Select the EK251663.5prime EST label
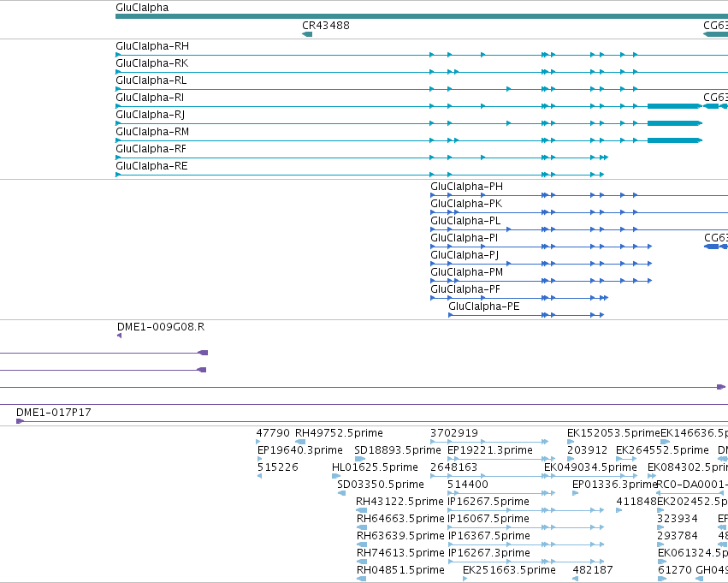The image size is (728, 583). tap(509, 571)
